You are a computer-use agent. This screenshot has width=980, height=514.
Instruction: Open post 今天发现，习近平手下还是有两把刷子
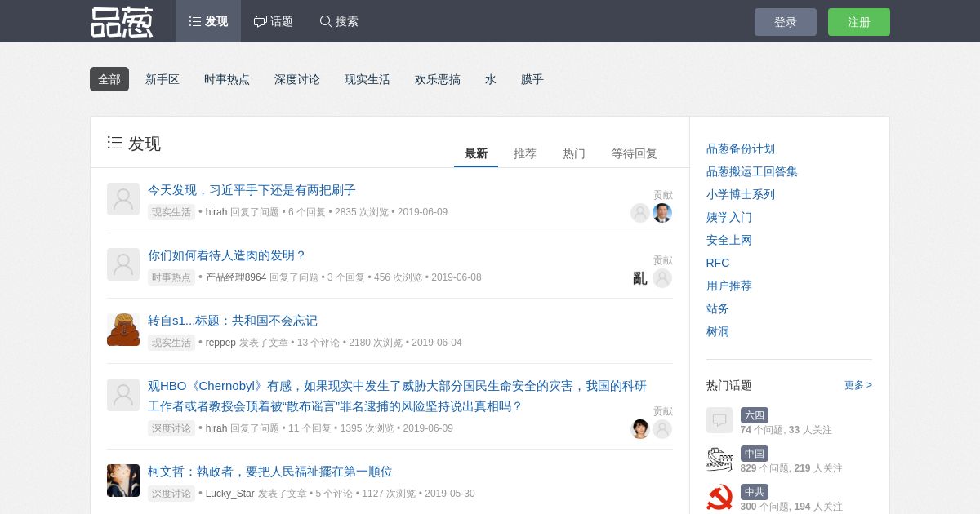[x=252, y=189]
